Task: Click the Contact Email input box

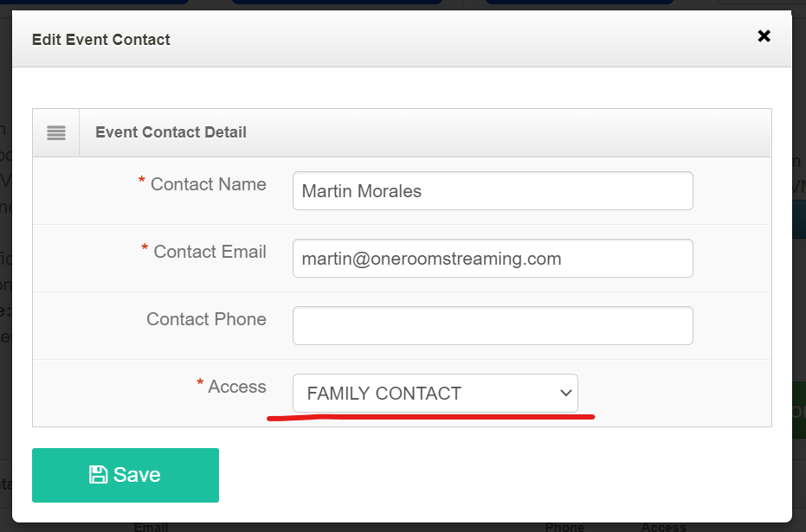Action: [492, 258]
